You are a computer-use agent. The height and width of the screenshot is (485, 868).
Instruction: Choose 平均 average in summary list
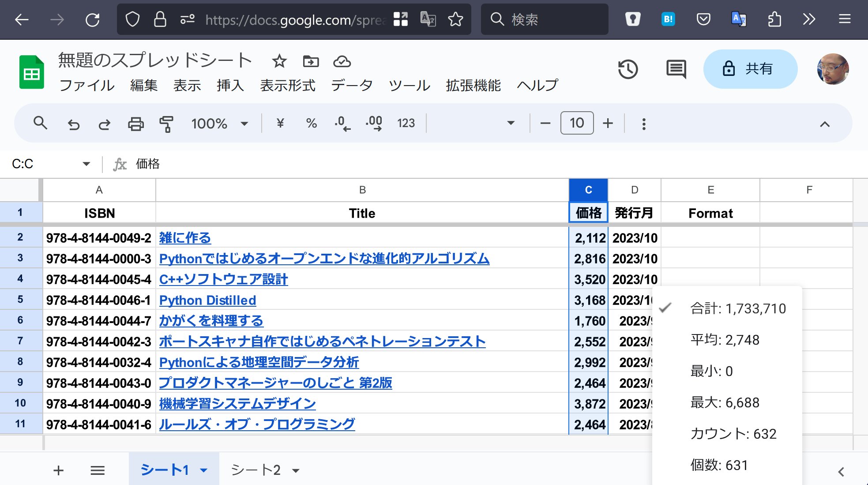[x=725, y=340]
